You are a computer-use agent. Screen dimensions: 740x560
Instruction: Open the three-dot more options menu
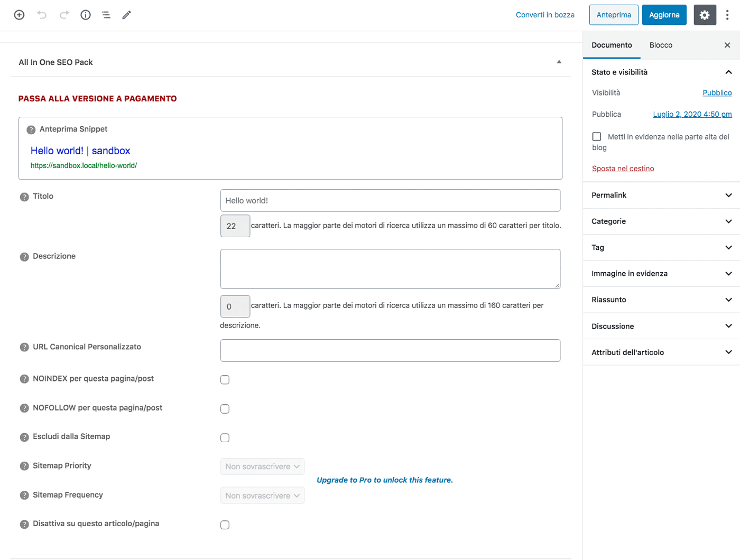click(x=727, y=15)
